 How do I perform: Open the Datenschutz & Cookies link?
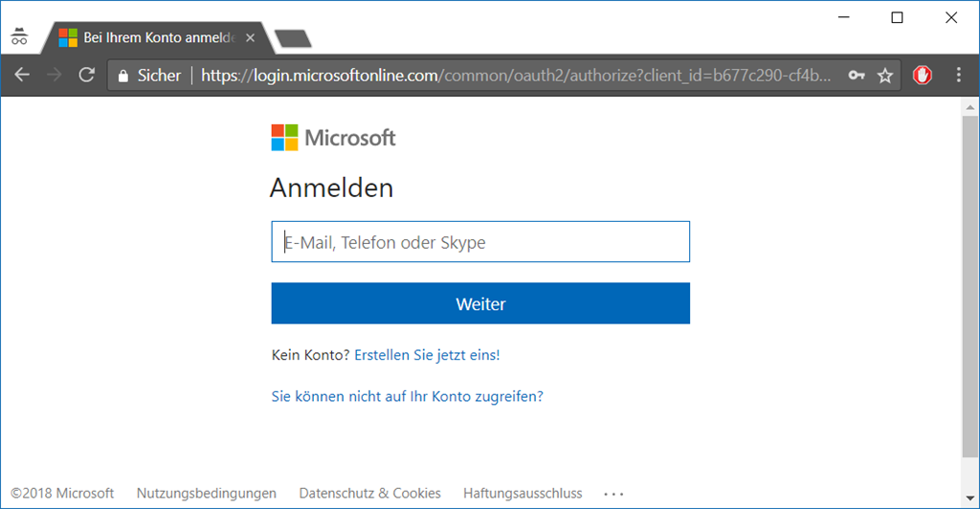(370, 494)
